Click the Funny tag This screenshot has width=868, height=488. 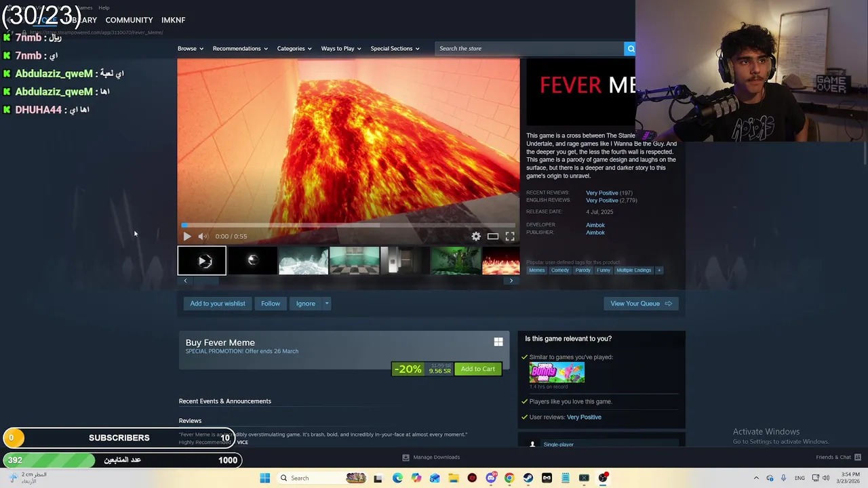click(604, 270)
